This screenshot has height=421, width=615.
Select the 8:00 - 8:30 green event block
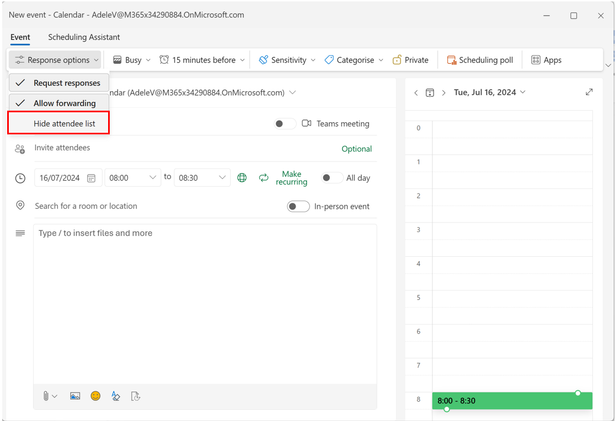click(x=512, y=401)
